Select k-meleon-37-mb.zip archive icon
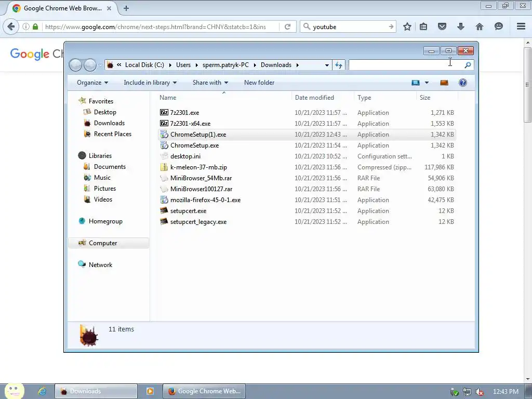This screenshot has height=399, width=532. tap(164, 167)
